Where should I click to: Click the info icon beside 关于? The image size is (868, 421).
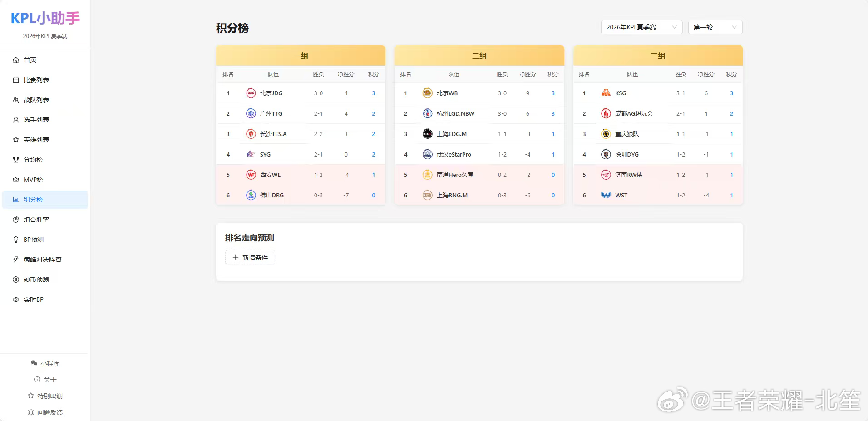coord(37,379)
